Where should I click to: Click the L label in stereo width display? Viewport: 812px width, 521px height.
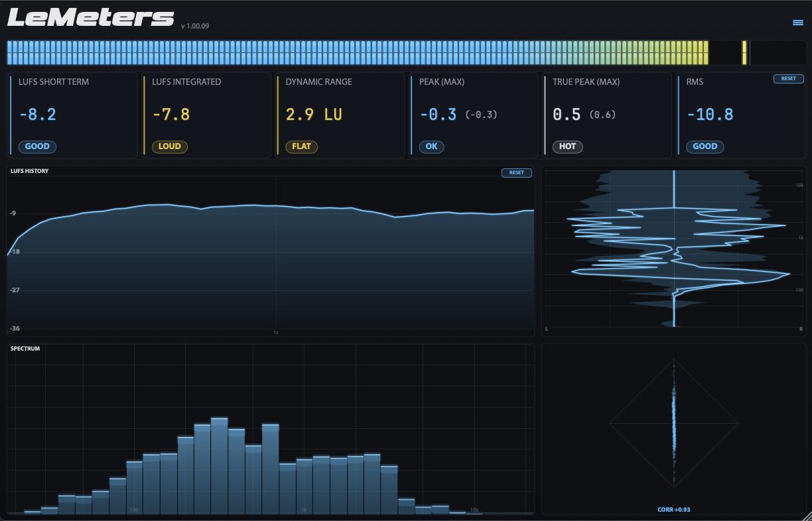tap(547, 329)
